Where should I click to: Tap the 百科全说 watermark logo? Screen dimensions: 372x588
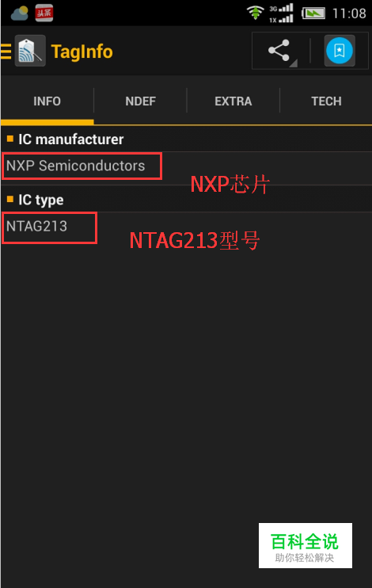point(306,546)
